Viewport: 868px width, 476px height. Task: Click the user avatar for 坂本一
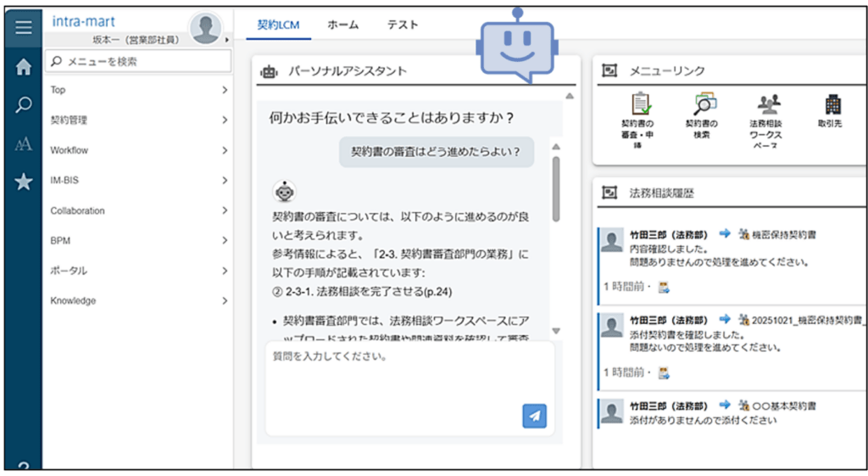pos(205,27)
